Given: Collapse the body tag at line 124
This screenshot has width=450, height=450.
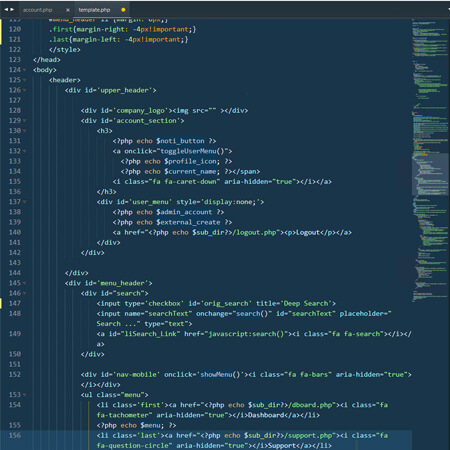Looking at the screenshot, I should coord(24,70).
